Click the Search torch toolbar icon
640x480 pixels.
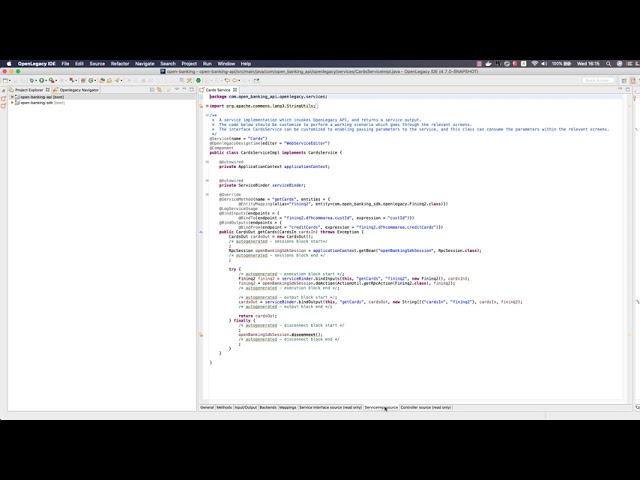(118, 80)
